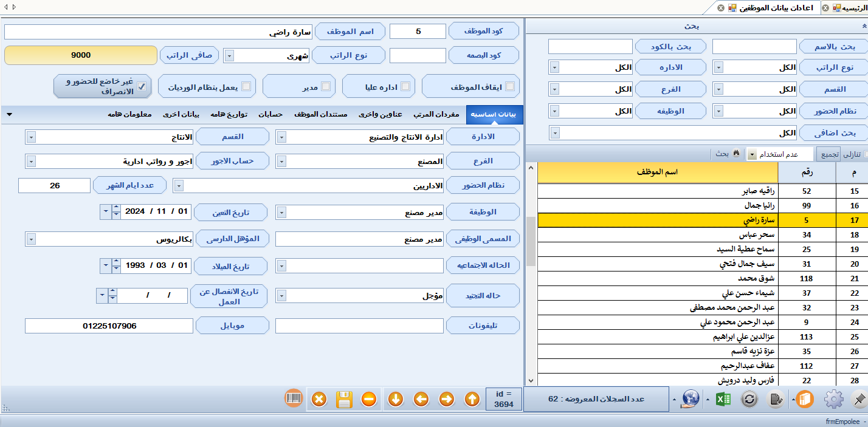Click the barcode icon in bottom toolbar
868x427 pixels.
pyautogui.click(x=294, y=398)
